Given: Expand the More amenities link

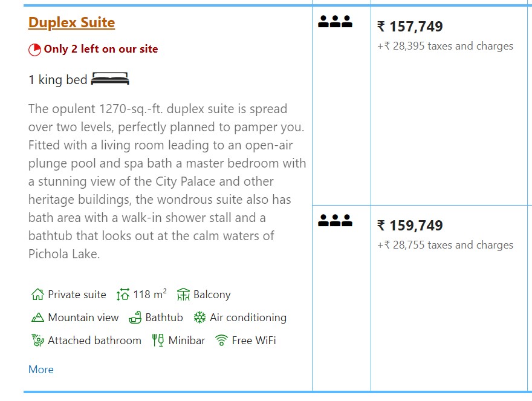Looking at the screenshot, I should coord(41,370).
